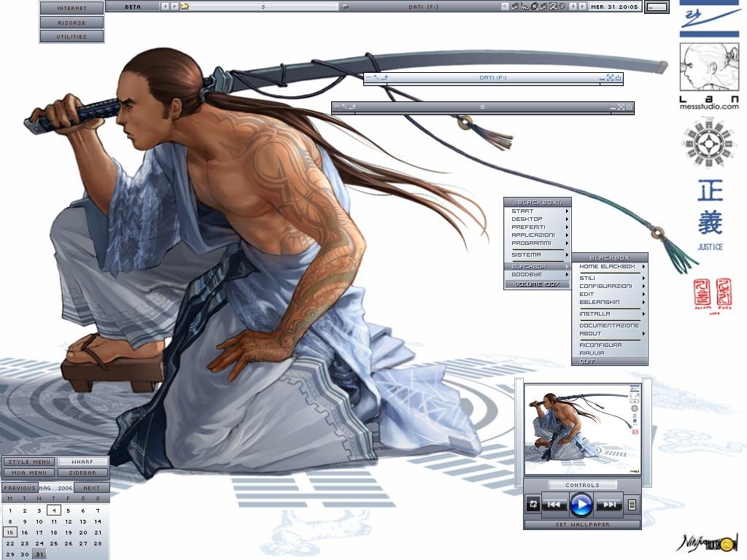Select the S task in the top taskbar
This screenshot has height=560, width=747.
[263, 7]
